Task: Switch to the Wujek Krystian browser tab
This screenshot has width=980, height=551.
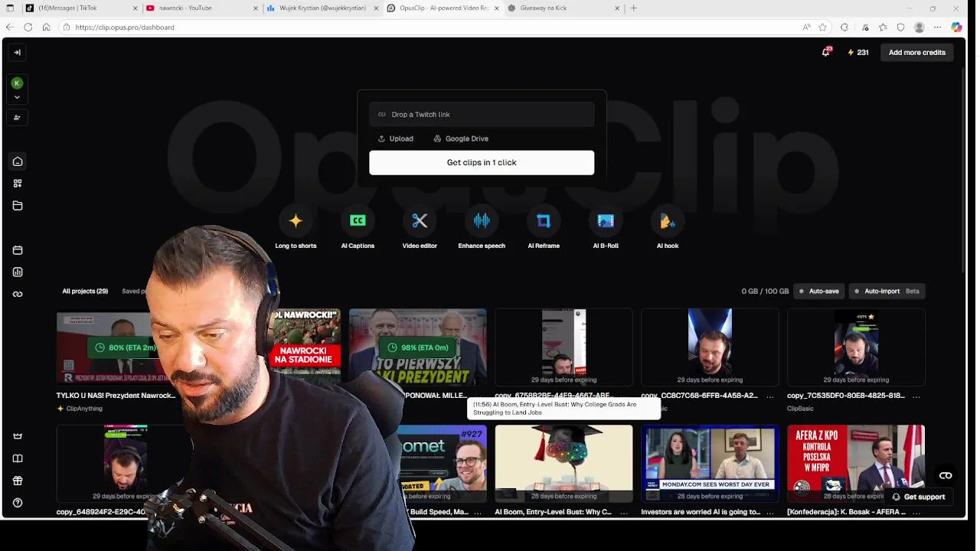Action: click(321, 8)
